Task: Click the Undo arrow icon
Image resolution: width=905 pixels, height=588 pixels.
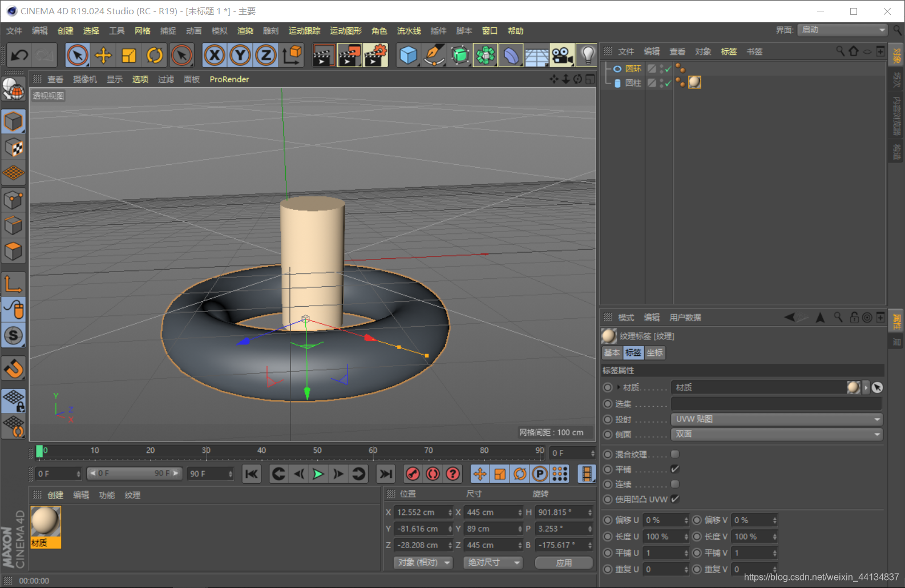Action: pos(19,55)
